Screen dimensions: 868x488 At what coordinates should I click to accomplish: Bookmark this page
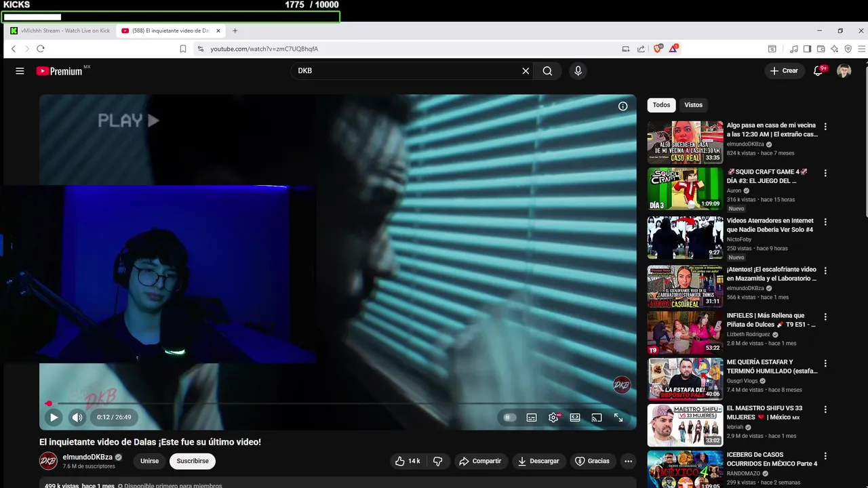[x=183, y=49]
